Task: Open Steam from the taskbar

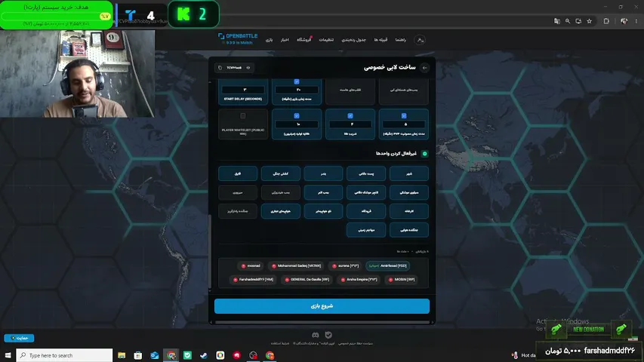Action: coord(204,355)
